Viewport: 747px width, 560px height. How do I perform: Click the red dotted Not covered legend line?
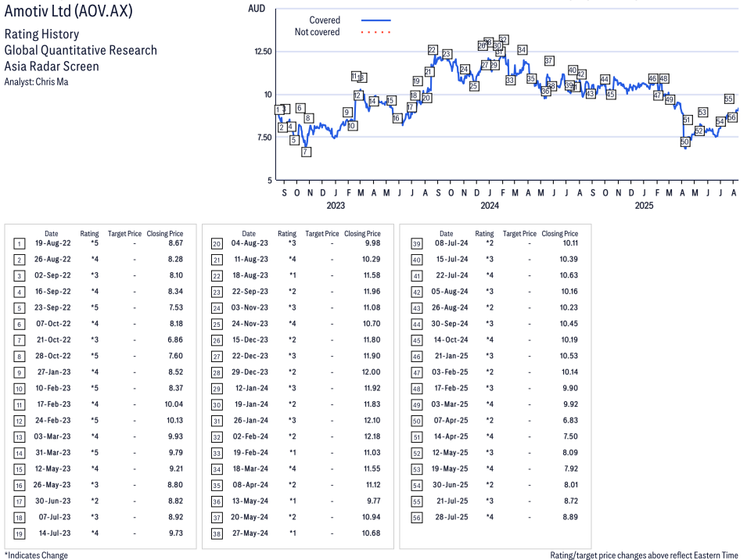tap(376, 32)
